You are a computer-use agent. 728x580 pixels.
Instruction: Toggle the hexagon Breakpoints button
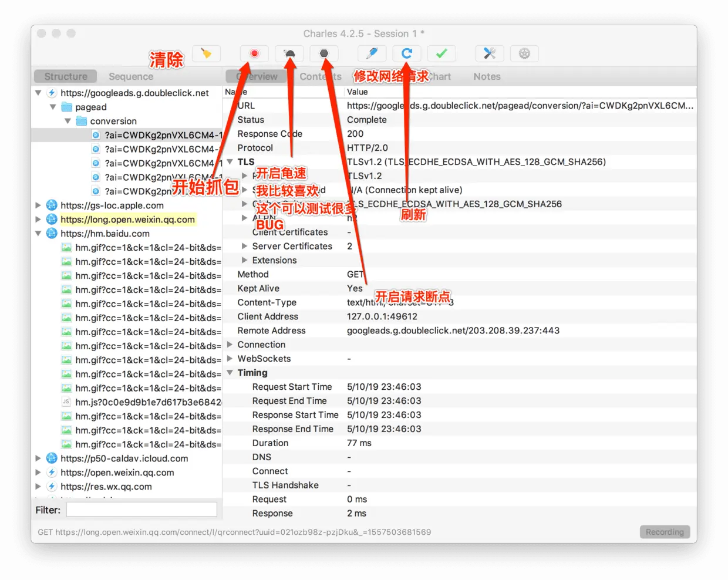(324, 53)
